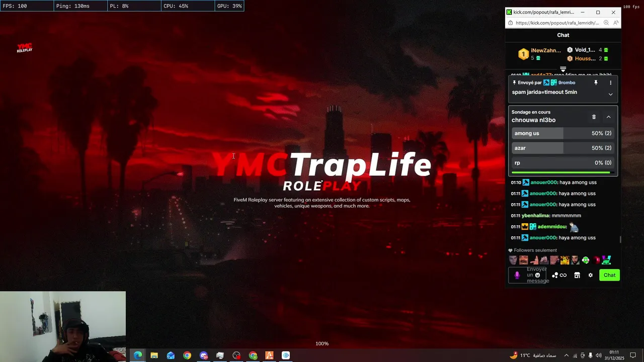Open network settings tray icon
Image resolution: width=644 pixels, height=362 pixels.
point(575,355)
